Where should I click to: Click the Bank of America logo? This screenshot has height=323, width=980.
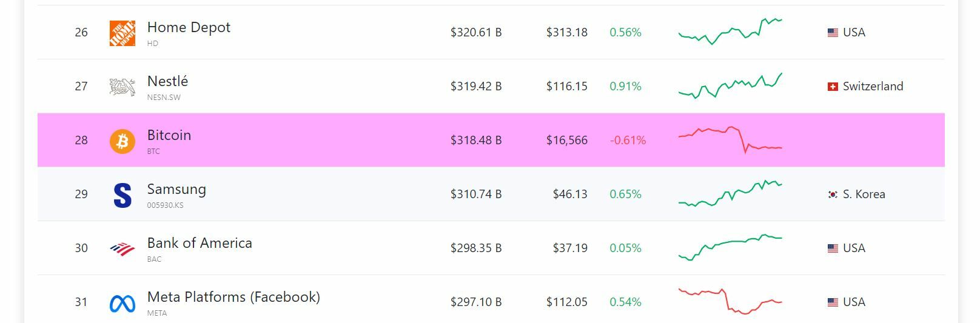[122, 248]
